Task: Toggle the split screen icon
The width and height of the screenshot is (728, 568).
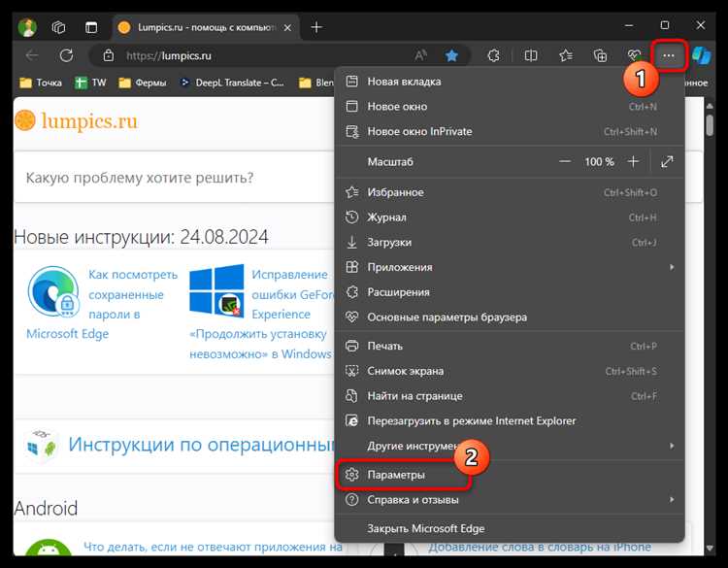Action: point(531,55)
